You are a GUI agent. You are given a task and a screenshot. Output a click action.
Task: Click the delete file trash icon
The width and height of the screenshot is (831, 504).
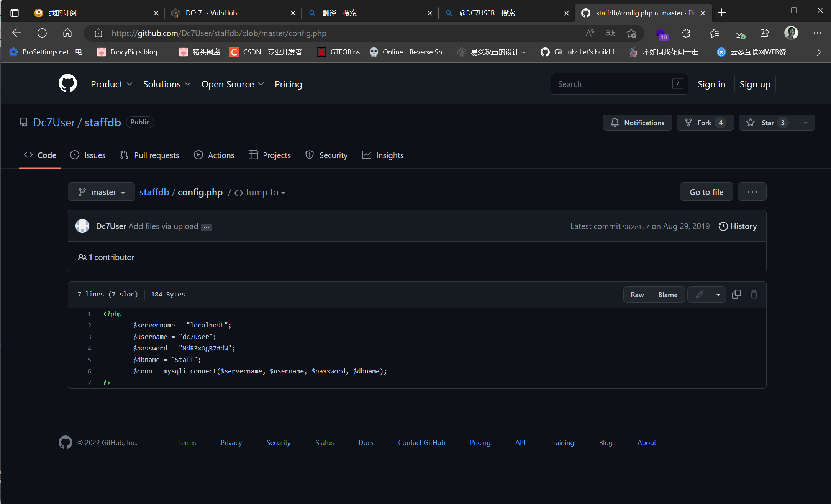click(754, 294)
